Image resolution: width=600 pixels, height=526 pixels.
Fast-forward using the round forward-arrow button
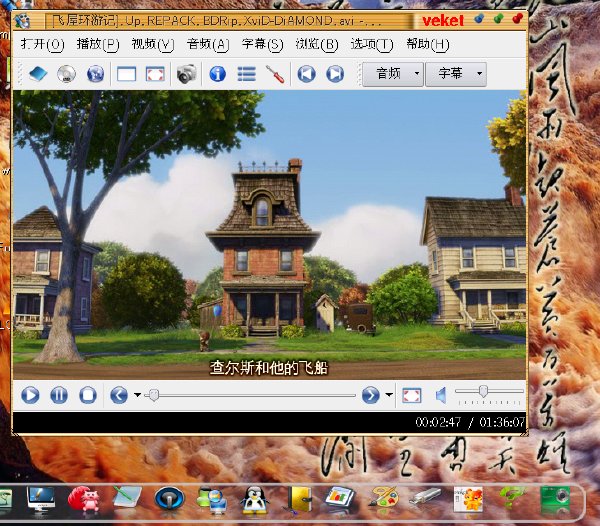pyautogui.click(x=370, y=395)
